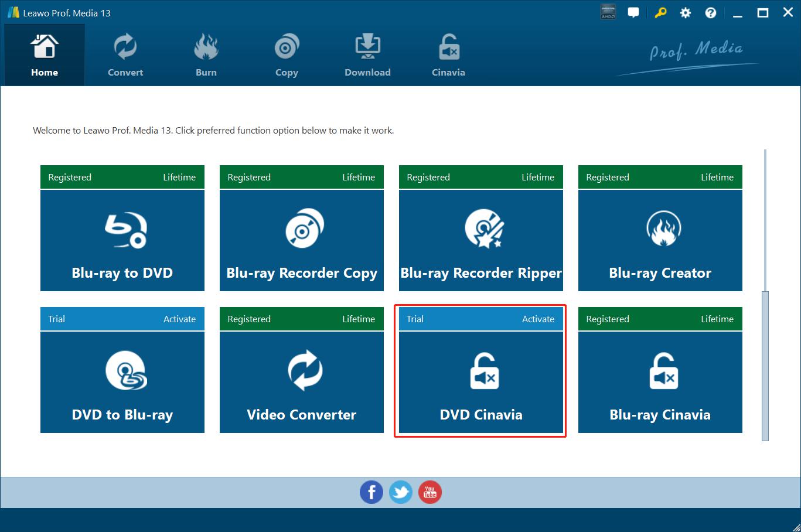Open the Blu-ray Recorder Copy tile
Image resolution: width=801 pixels, height=532 pixels.
click(301, 240)
